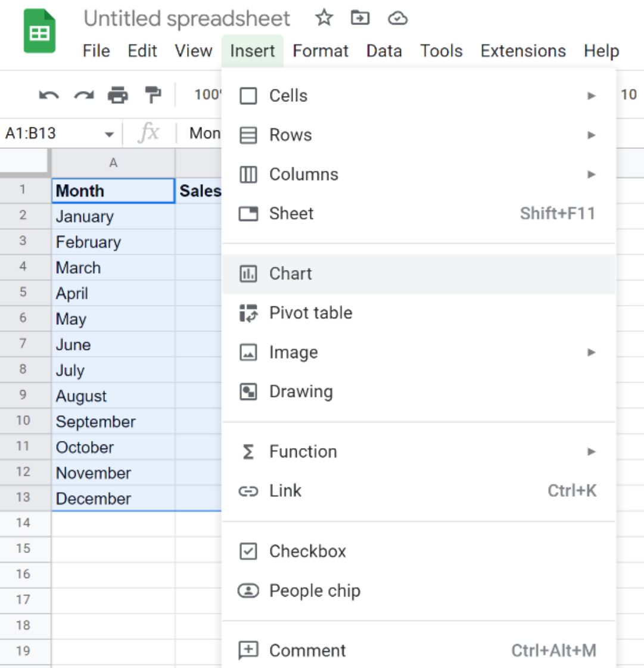The height and width of the screenshot is (668, 644).
Task: Open the zoom percentage dropdown
Action: click(x=207, y=95)
